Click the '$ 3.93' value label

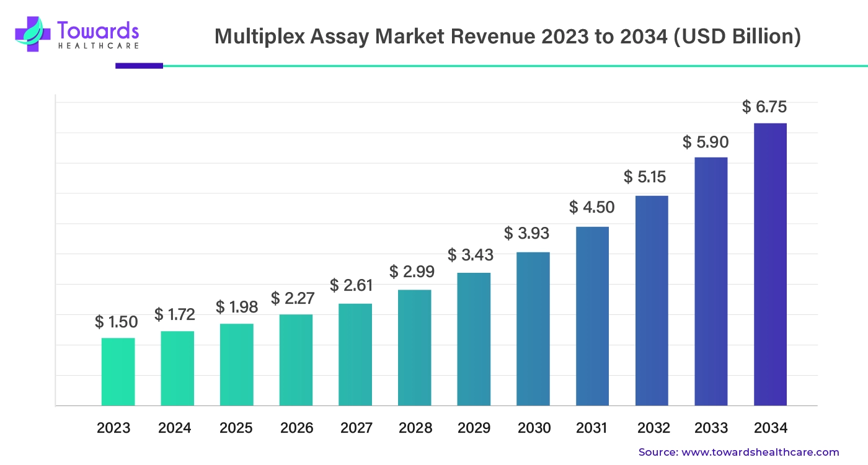point(527,233)
